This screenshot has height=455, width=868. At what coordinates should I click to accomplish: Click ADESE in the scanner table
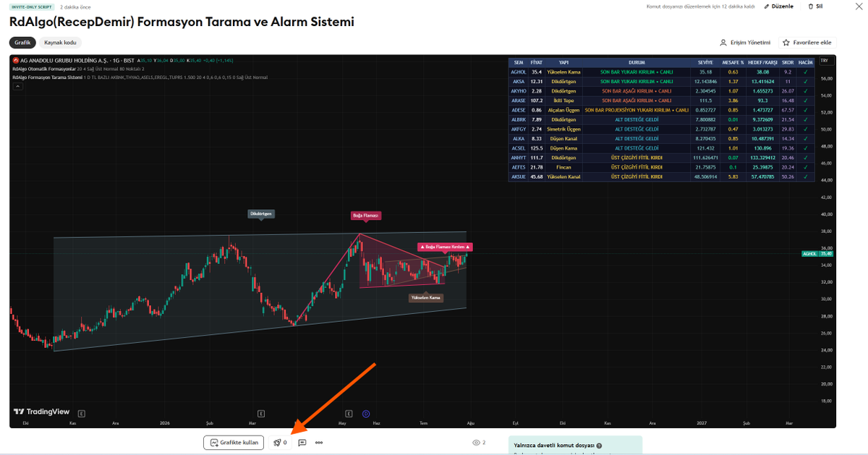(519, 110)
